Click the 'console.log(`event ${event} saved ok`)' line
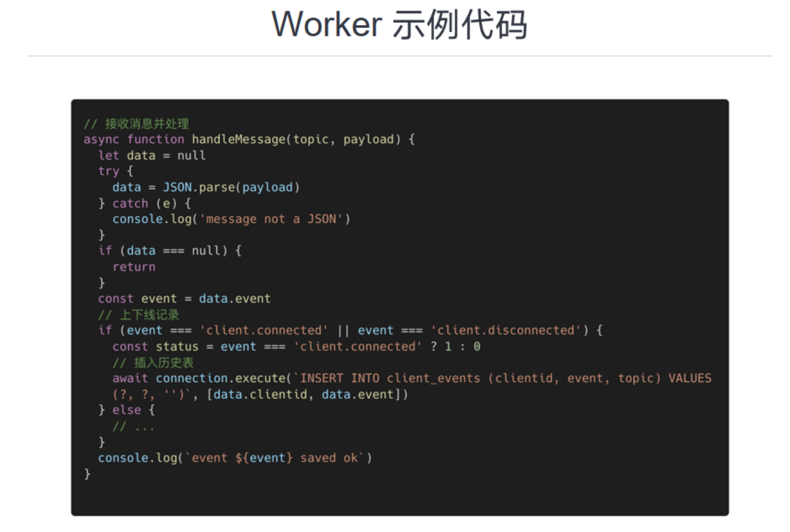 click(x=235, y=458)
